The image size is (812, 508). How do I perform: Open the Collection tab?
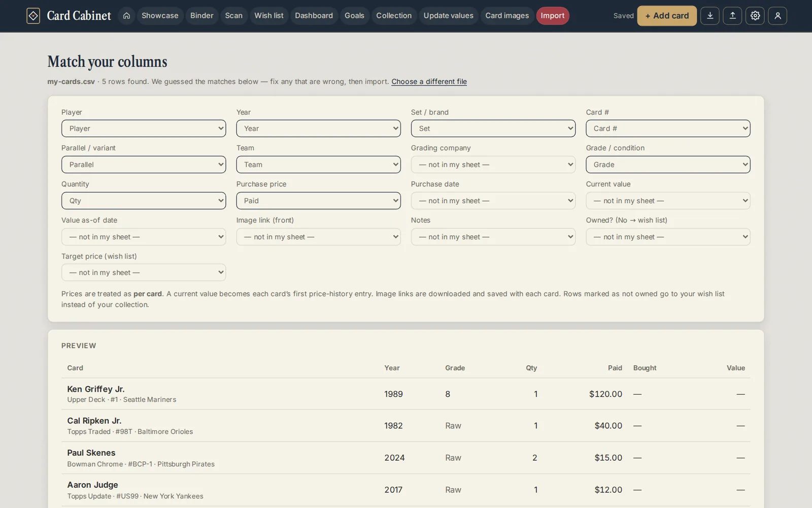394,16
